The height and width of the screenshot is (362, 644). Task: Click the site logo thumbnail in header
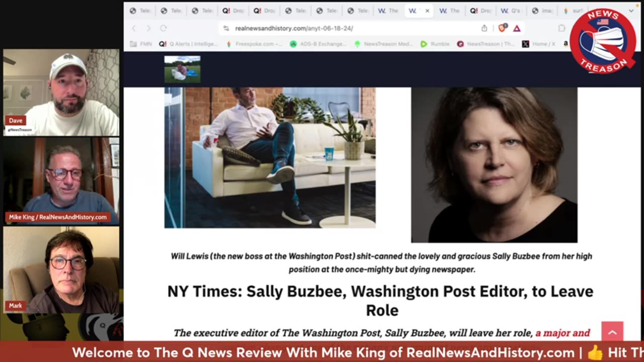(182, 69)
